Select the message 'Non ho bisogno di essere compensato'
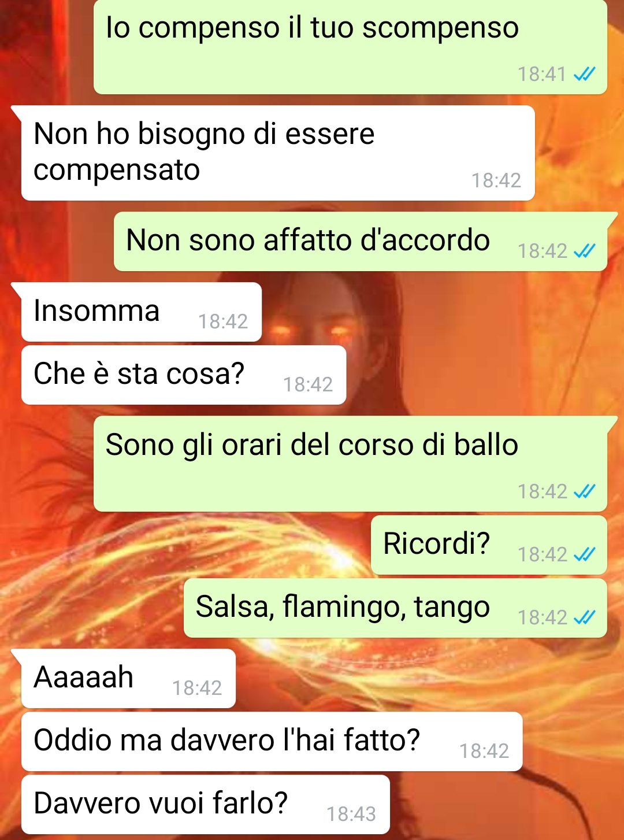The image size is (624, 840). [278, 153]
